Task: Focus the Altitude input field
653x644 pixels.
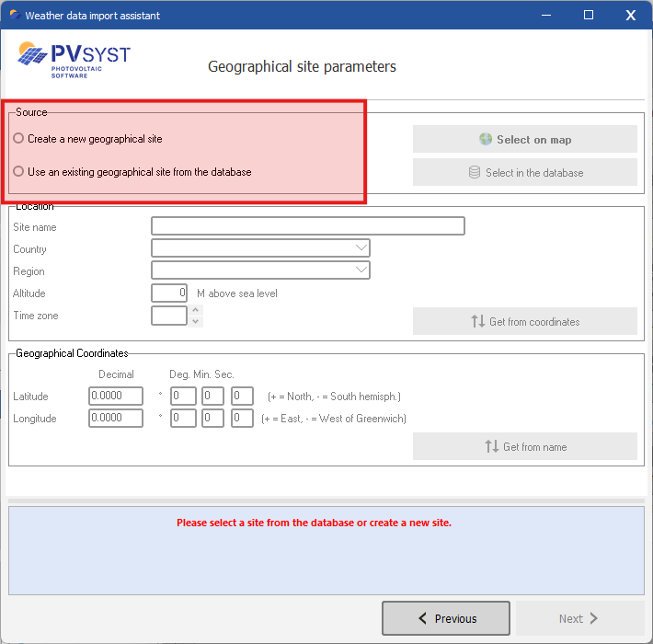Action: point(169,293)
